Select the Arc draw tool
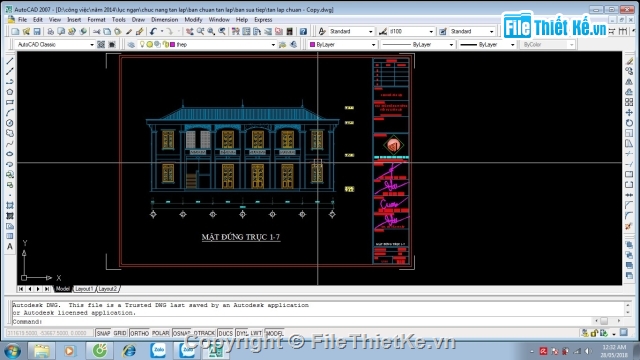 (10, 113)
